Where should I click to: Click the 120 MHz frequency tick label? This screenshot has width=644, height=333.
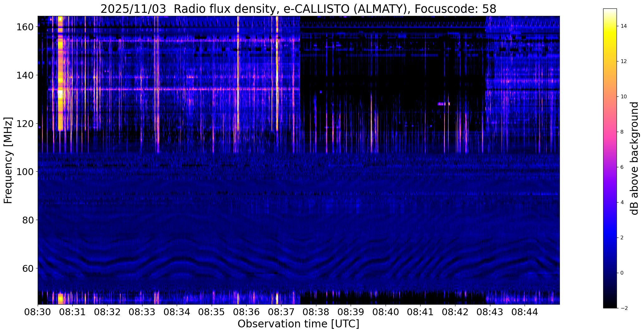coord(25,124)
